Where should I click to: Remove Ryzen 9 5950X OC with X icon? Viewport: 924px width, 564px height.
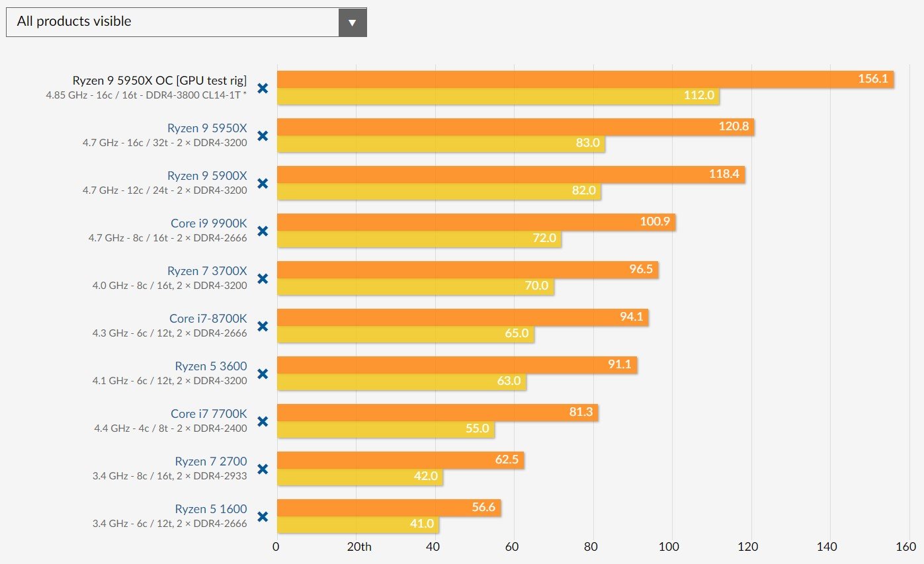[x=263, y=88]
